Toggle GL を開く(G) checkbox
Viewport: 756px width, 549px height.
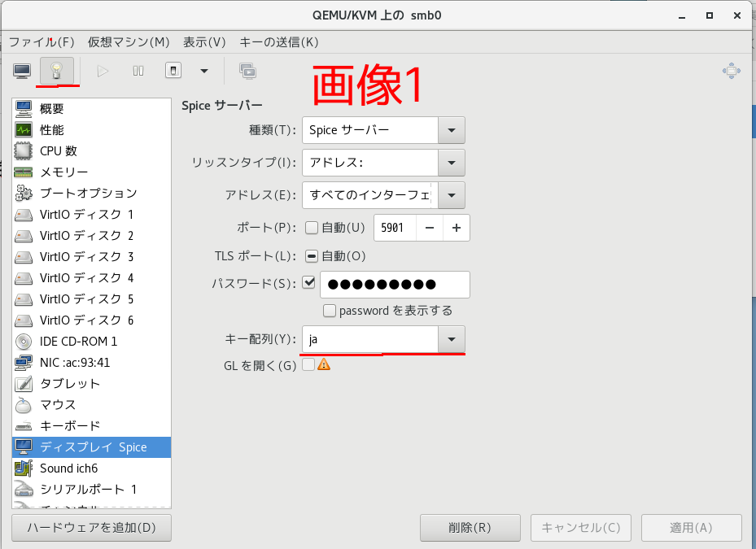pos(308,365)
